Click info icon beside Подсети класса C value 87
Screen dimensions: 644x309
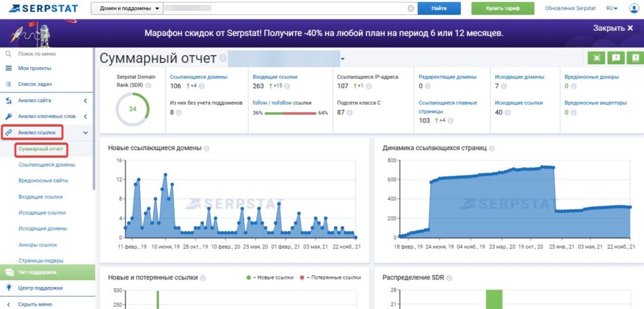point(349,112)
